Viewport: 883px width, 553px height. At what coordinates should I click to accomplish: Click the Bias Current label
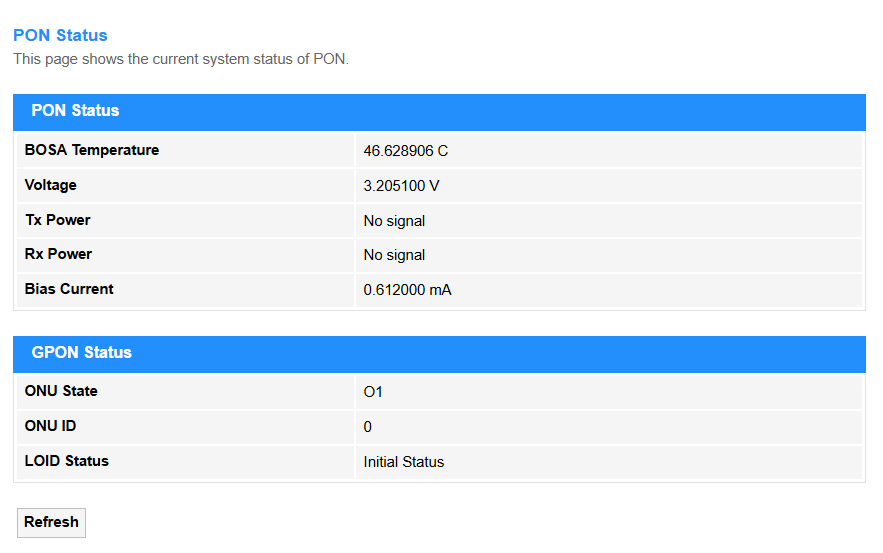click(69, 289)
